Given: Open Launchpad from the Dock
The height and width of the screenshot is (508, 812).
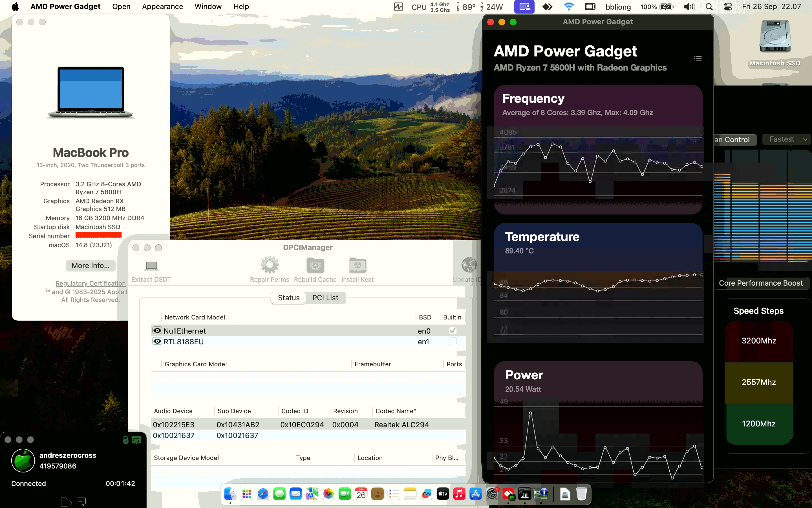Looking at the screenshot, I should (x=247, y=494).
